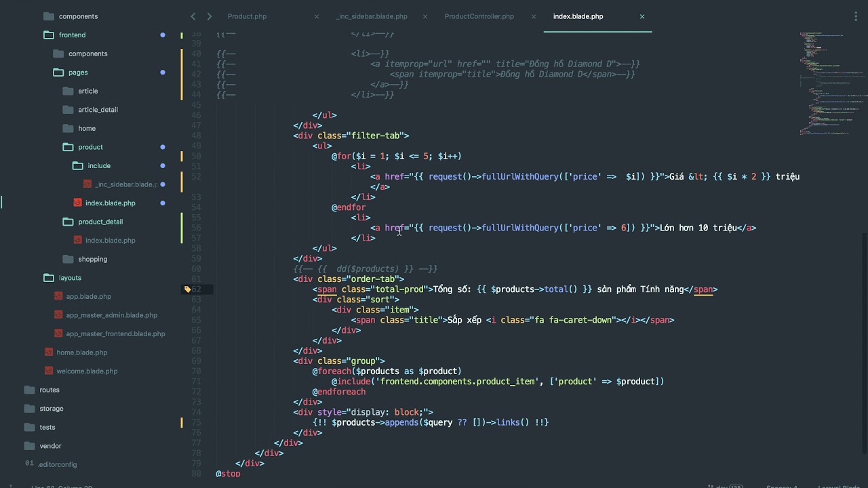
Task: Open index.blade.php inside the product folder
Action: (110, 203)
